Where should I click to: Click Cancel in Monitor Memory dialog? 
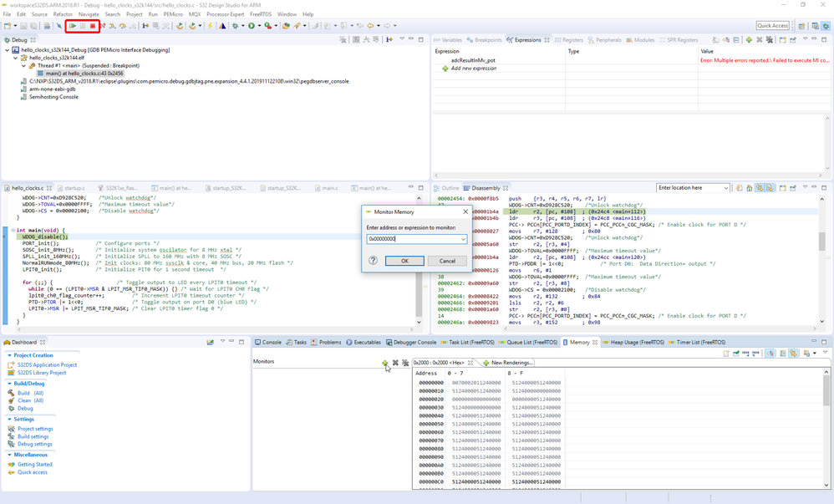click(447, 261)
